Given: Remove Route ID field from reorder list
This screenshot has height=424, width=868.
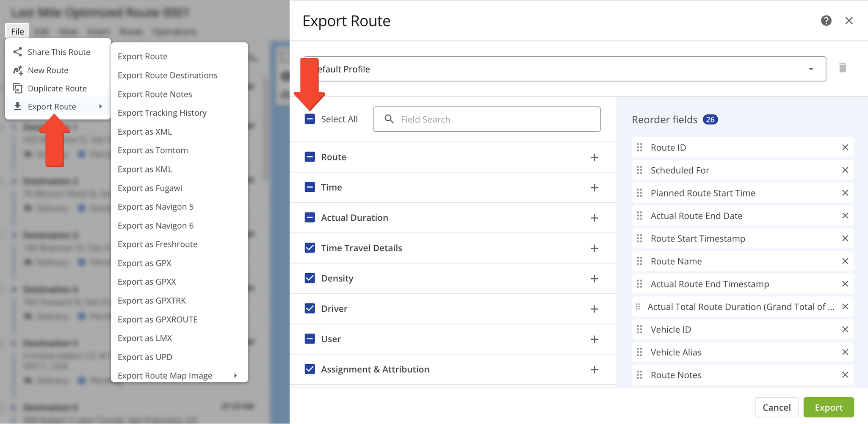Looking at the screenshot, I should click(845, 147).
